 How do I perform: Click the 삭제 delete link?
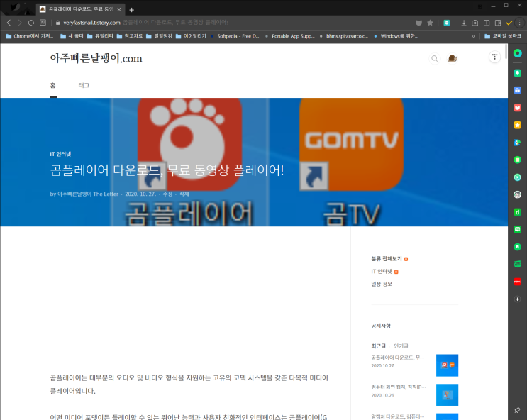(x=184, y=194)
